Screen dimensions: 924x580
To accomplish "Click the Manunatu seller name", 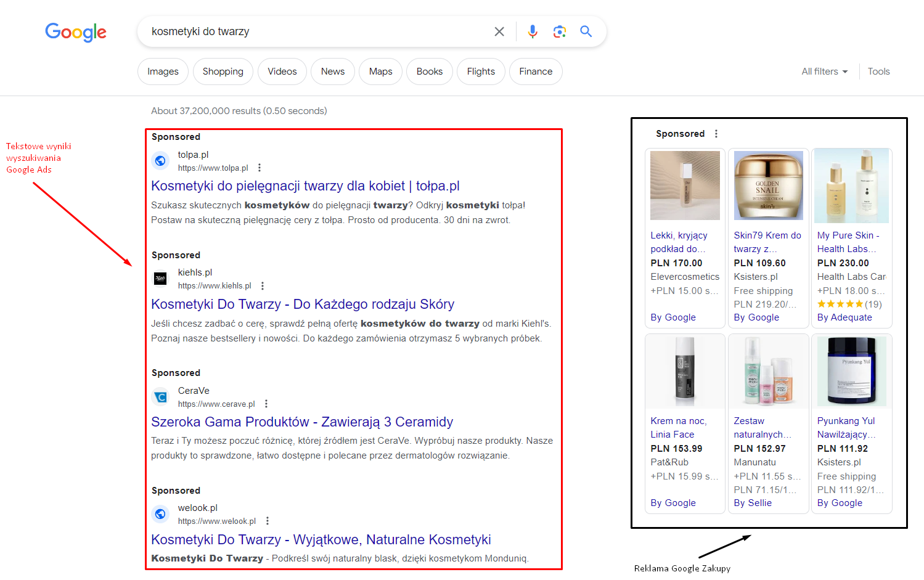I will tap(754, 462).
